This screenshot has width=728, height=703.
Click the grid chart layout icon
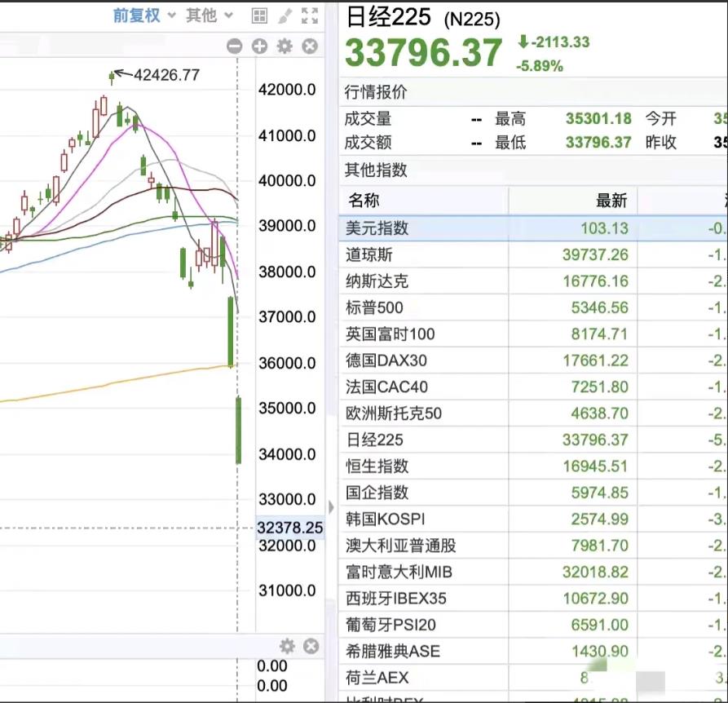click(258, 15)
